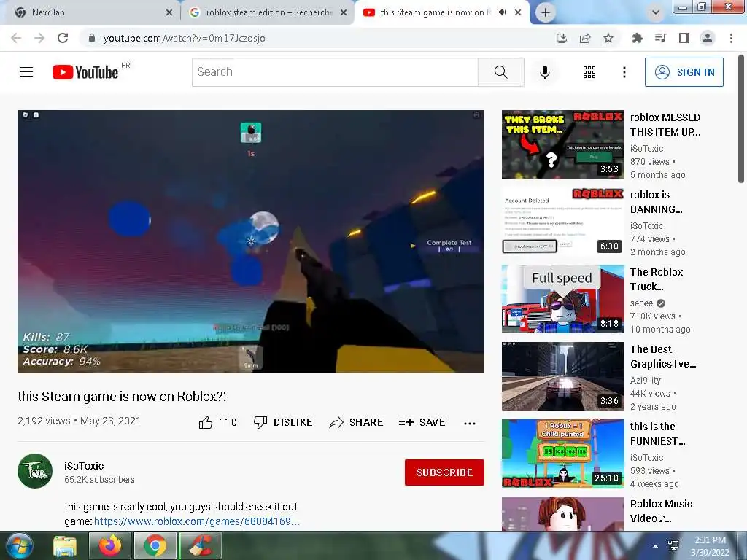View site info via lock icon
Screen dimensions: 747x560
click(x=92, y=38)
